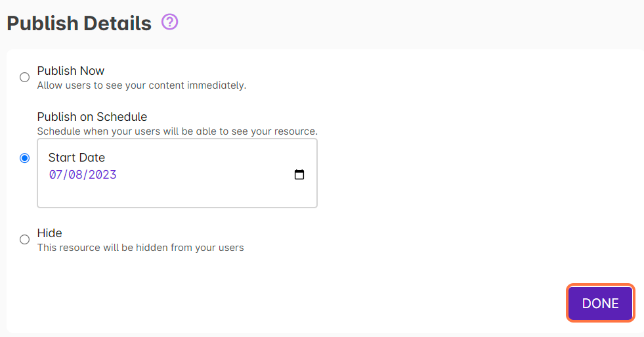Viewport: 644px width, 337px height.
Task: Click the Publish Details heading
Action: pos(79,24)
